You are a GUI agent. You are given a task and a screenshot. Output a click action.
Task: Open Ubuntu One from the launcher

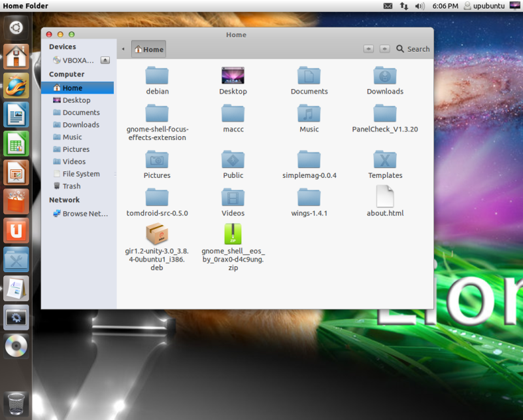(16, 231)
